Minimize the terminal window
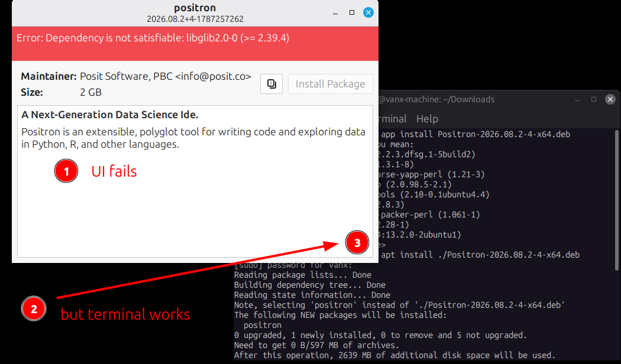 [577, 99]
